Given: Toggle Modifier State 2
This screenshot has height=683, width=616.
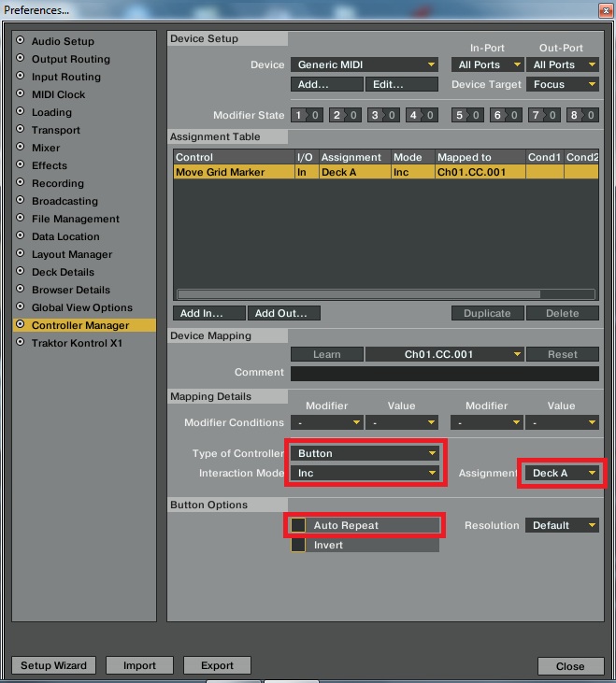Looking at the screenshot, I should click(x=345, y=116).
